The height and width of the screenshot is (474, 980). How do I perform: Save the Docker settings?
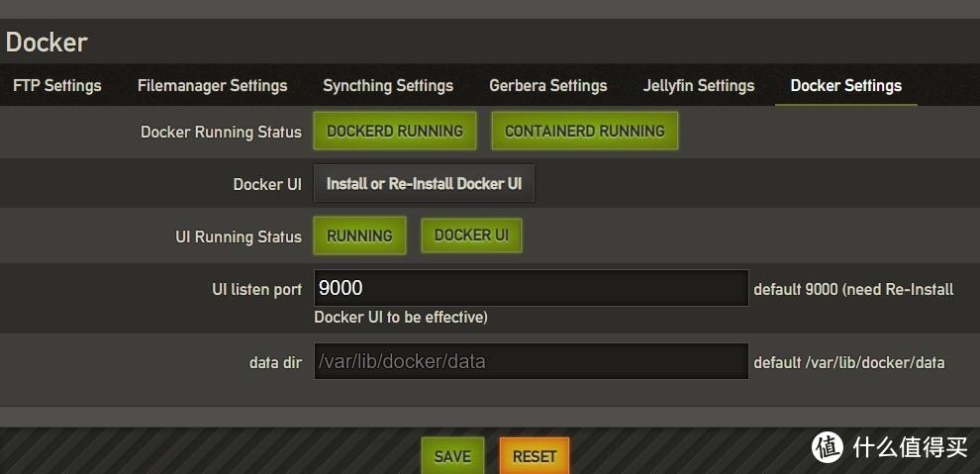click(x=452, y=456)
